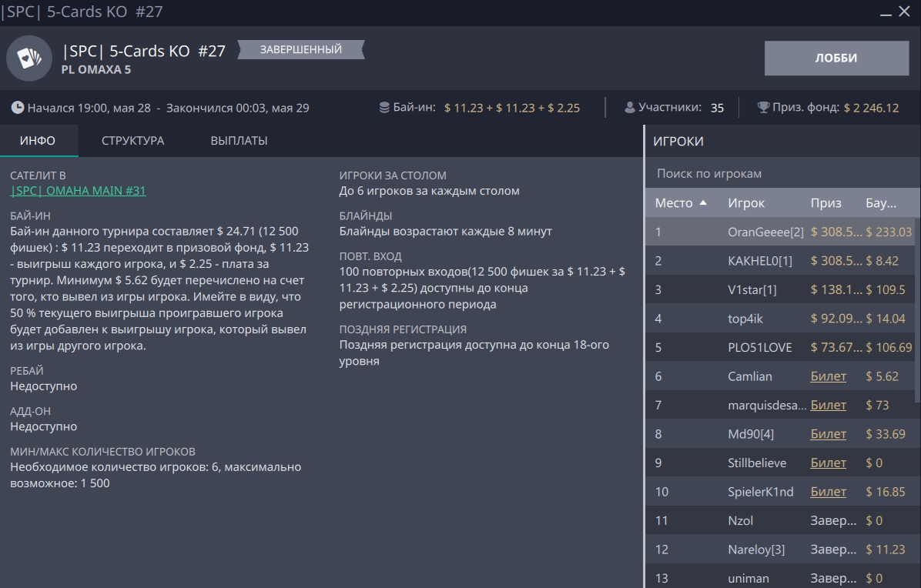Image resolution: width=921 pixels, height=588 pixels.
Task: Click the prize fund trophy icon
Action: click(x=763, y=108)
